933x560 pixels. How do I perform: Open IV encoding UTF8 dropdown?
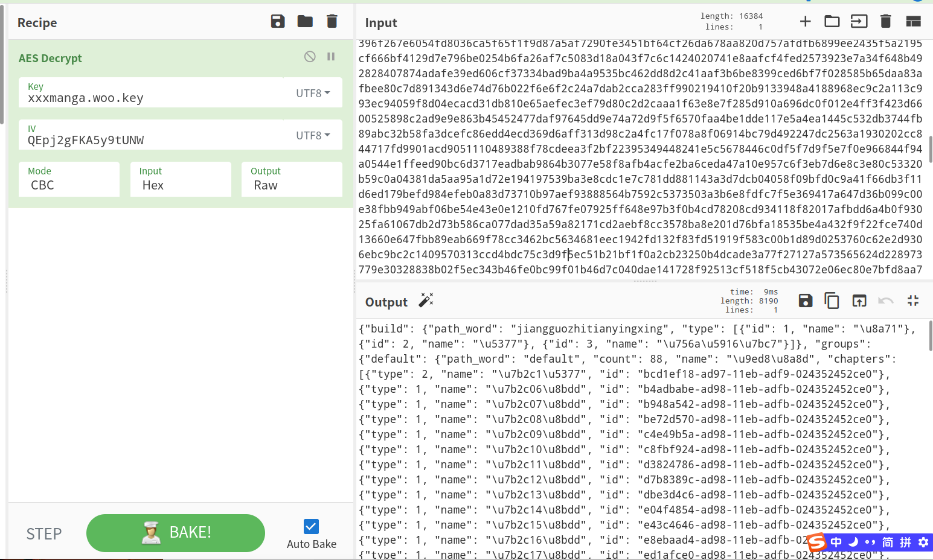coord(313,135)
